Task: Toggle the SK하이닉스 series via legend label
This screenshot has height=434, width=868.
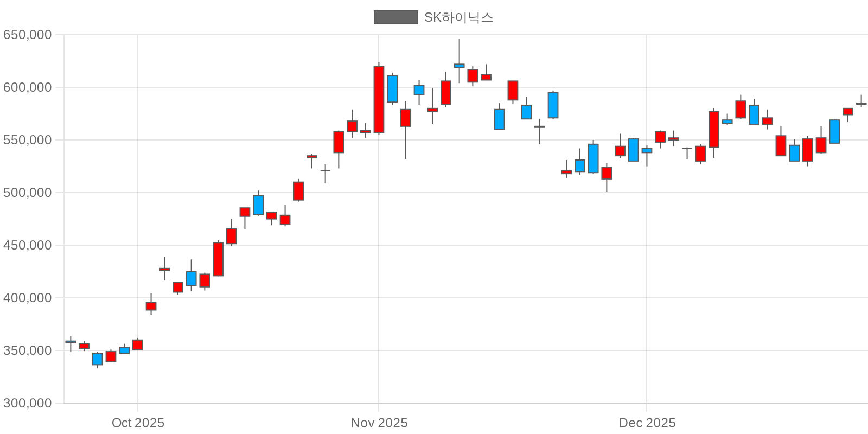Action: coord(458,17)
